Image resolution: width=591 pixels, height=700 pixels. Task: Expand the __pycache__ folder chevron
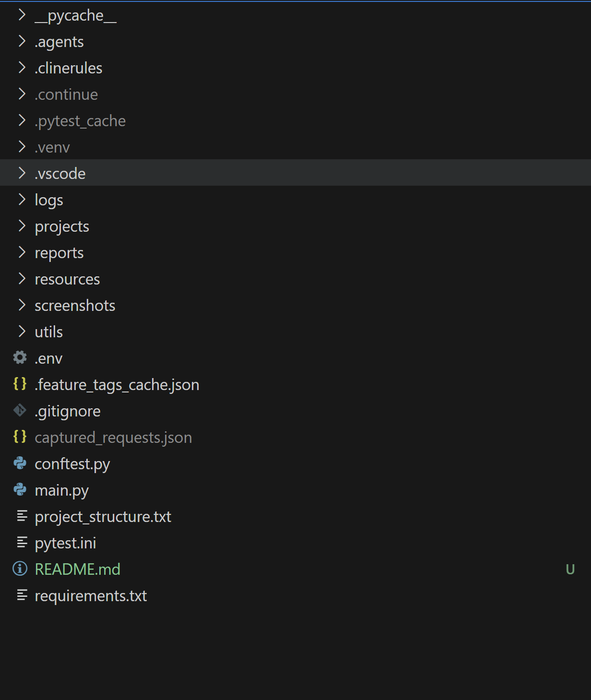pos(22,15)
